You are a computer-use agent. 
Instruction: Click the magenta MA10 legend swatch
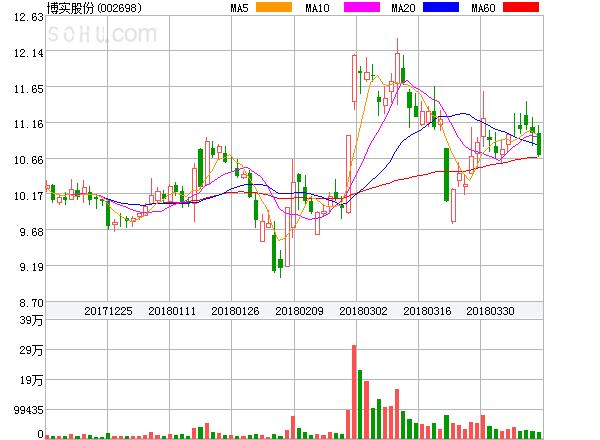click(362, 7)
